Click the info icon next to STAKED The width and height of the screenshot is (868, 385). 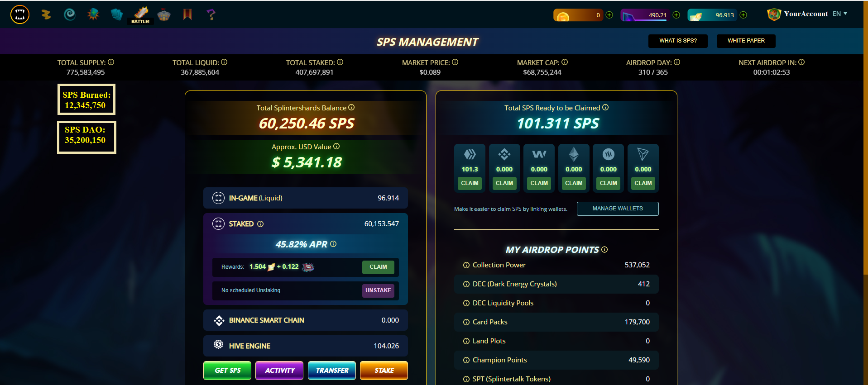coord(260,224)
